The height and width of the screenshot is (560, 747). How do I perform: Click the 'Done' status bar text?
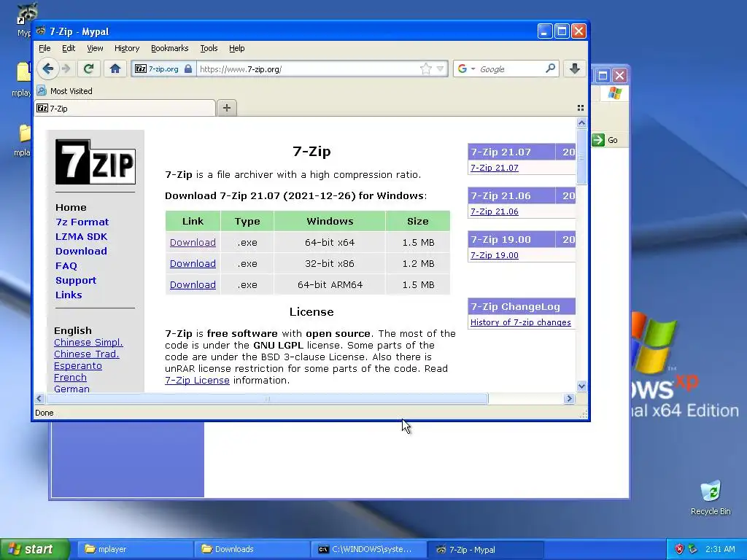[44, 413]
